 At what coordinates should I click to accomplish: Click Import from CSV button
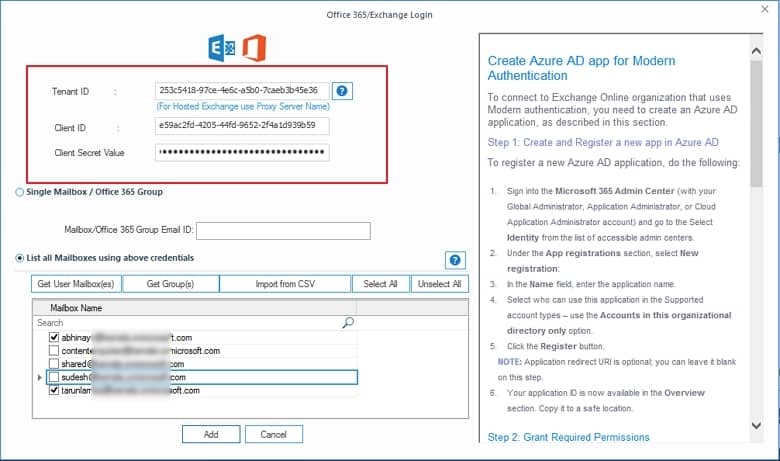(x=285, y=284)
